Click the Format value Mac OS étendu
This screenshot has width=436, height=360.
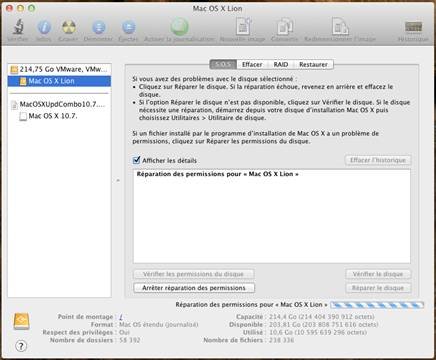[159, 324]
